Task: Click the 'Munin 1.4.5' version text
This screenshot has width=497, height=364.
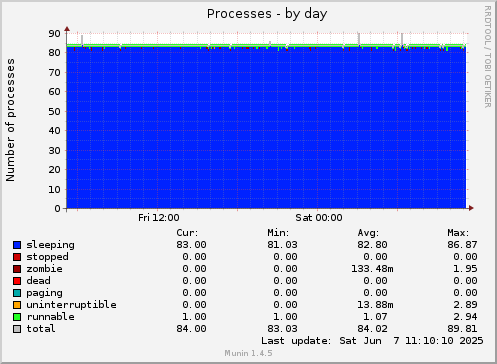Action: tap(248, 353)
